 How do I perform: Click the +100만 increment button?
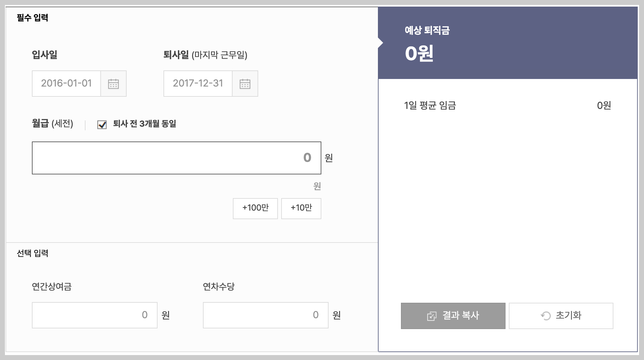[255, 208]
